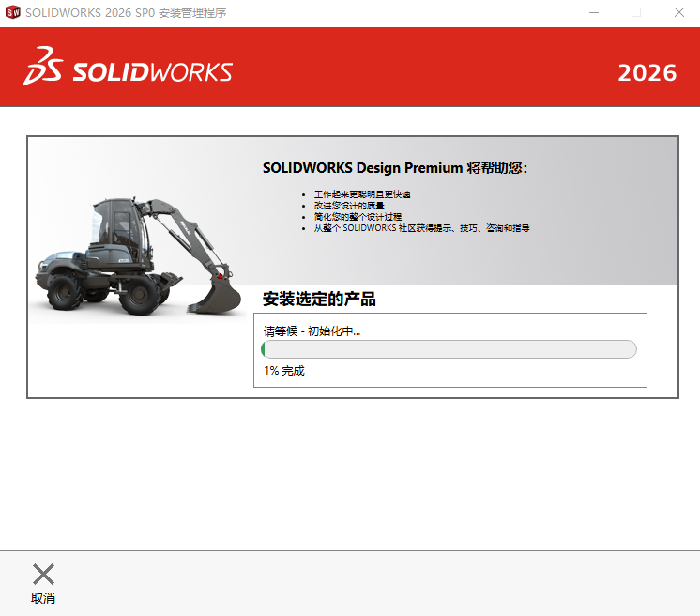This screenshot has height=616, width=700.
Task: Click the cancel X icon
Action: (x=43, y=575)
